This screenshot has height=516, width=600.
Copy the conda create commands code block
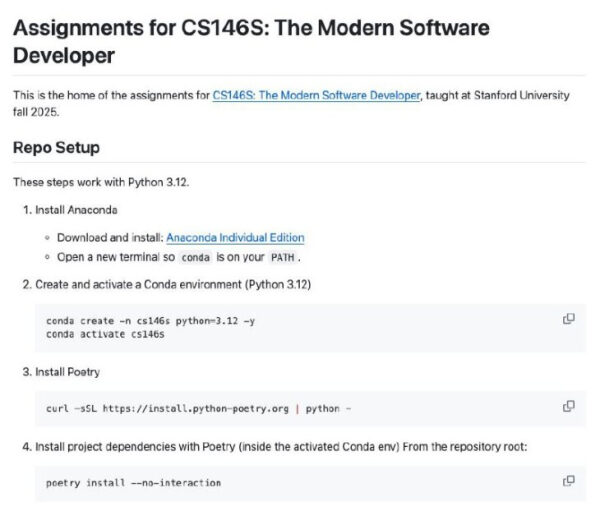pos(569,319)
